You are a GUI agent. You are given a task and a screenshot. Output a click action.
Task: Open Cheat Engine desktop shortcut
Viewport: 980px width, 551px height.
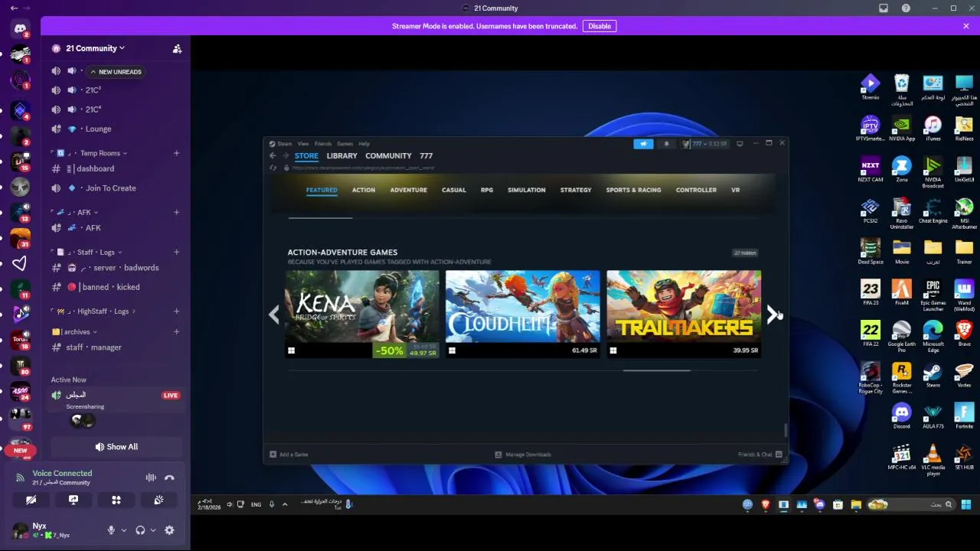tap(933, 211)
